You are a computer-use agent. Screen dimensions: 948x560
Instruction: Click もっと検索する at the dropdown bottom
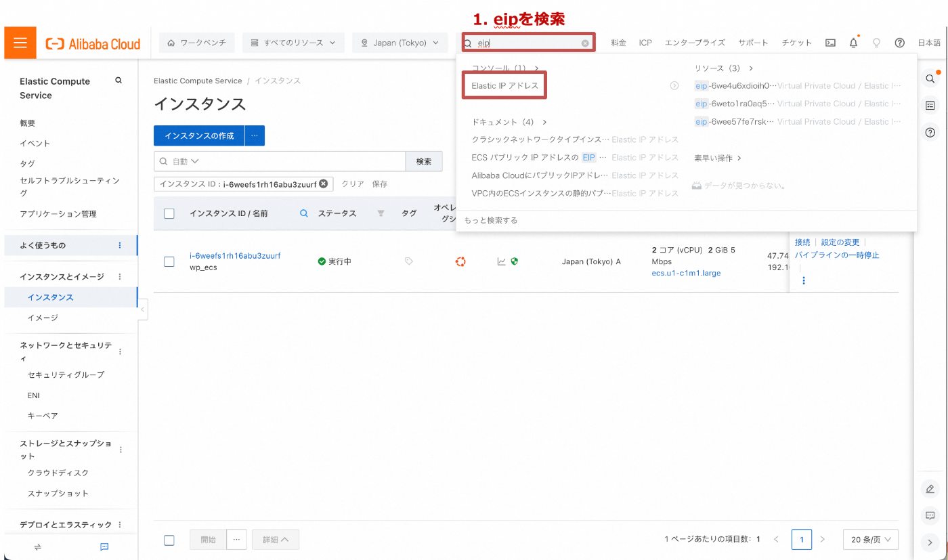pos(491,220)
